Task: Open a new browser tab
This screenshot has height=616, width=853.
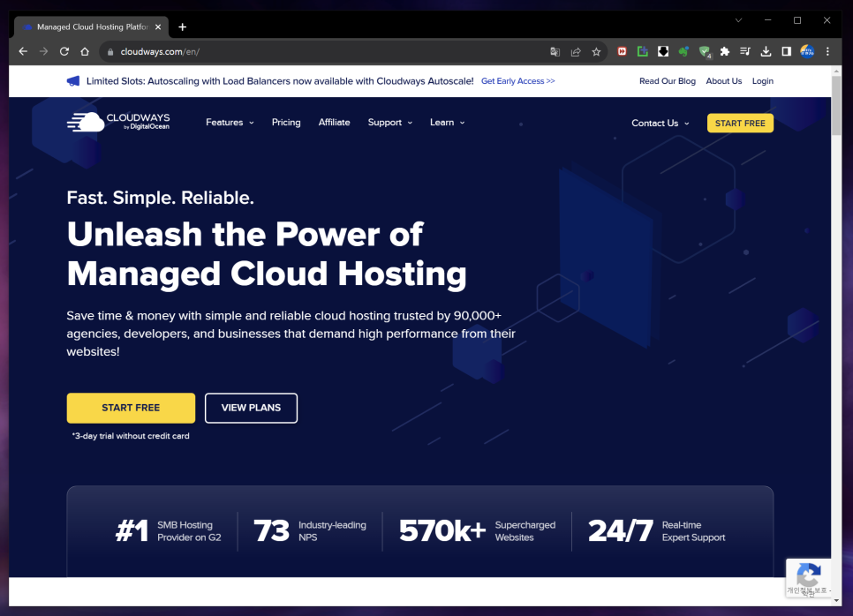Action: click(183, 26)
